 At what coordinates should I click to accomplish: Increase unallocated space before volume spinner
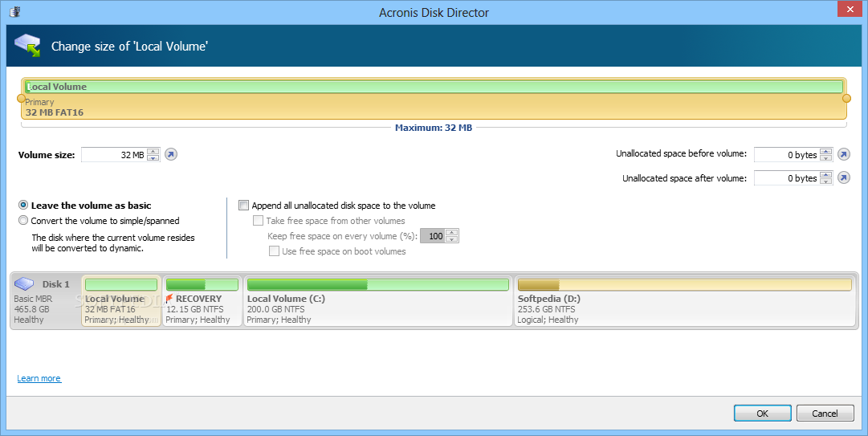826,152
